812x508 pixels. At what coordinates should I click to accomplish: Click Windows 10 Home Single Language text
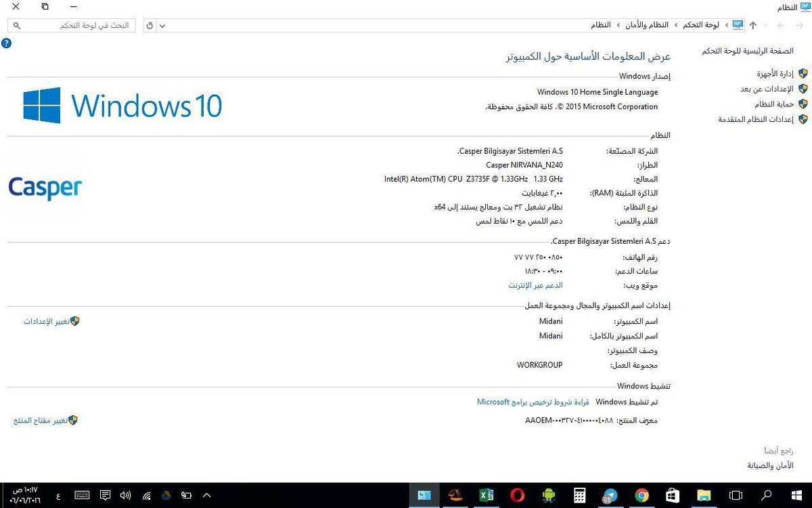click(597, 92)
